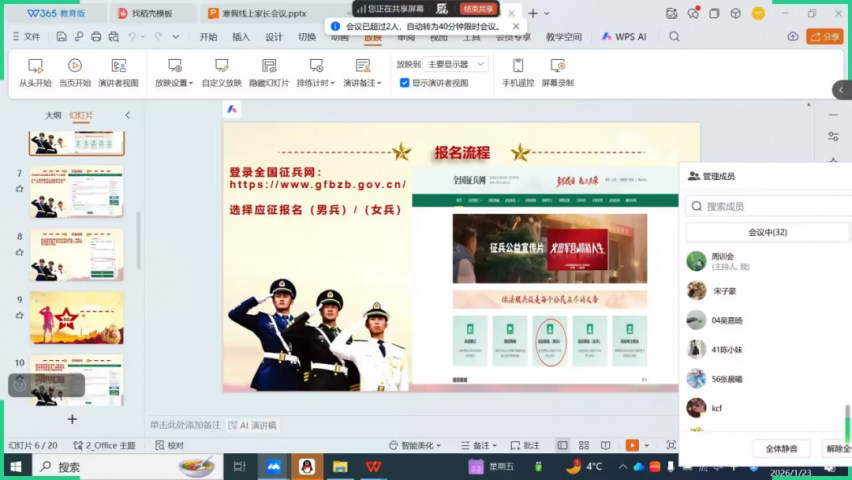Click the slide thumbnail panel scrollbar

138,240
